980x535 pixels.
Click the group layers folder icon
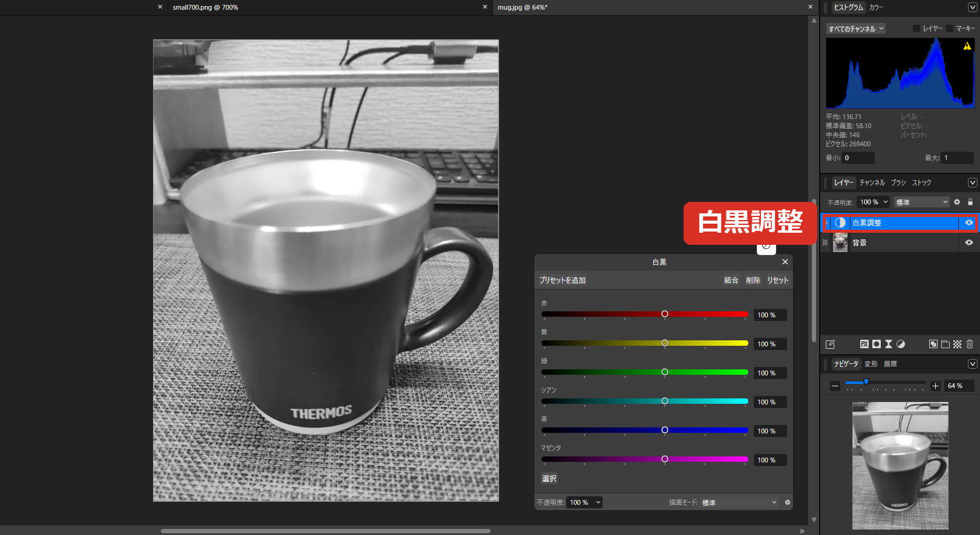click(x=946, y=344)
